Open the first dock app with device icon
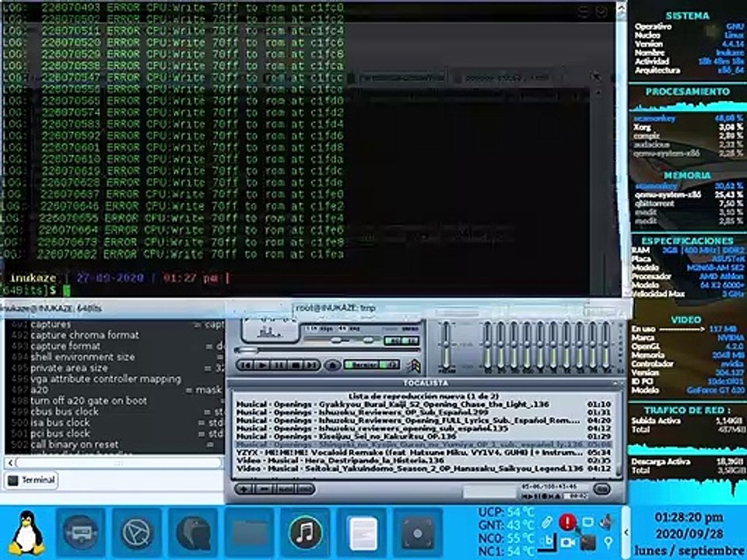747x560 pixels. coord(80,532)
